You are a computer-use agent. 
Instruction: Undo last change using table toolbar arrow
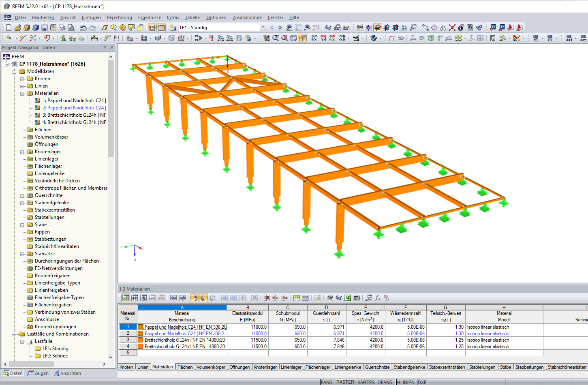(195, 298)
